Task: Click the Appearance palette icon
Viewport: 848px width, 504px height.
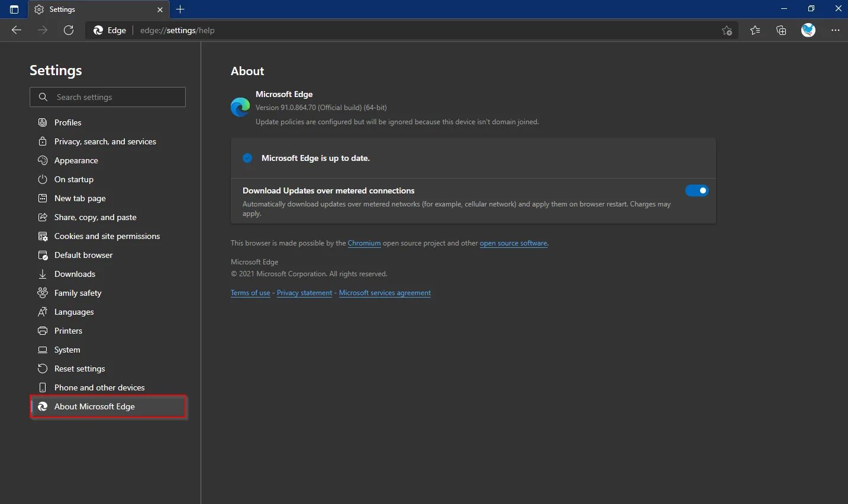Action: [x=43, y=160]
